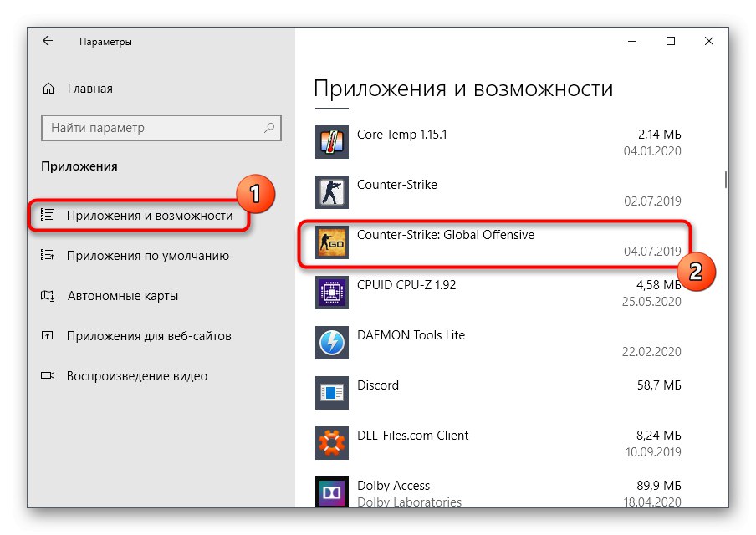Go back with the arrow icon

pyautogui.click(x=47, y=41)
